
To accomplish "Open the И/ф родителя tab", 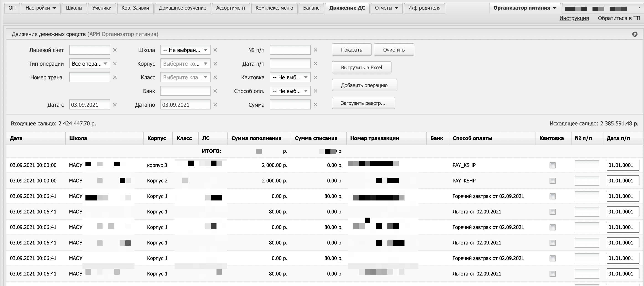I will 424,8.
